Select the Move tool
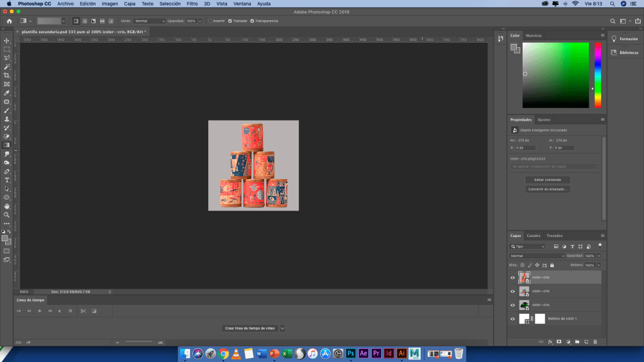Viewport: 644px width, 362px height. (7, 40)
